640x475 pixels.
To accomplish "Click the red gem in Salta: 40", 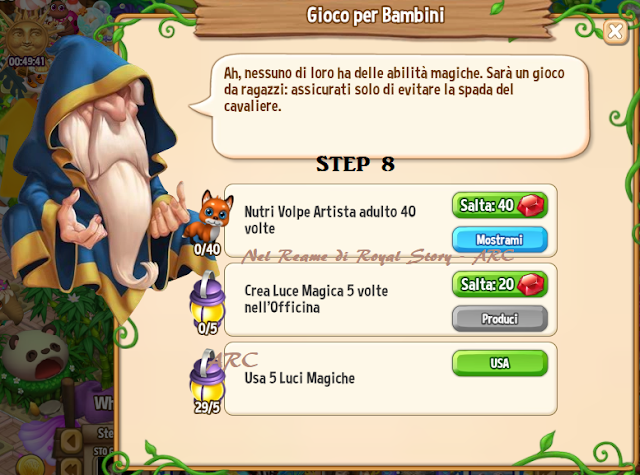I will pos(531,205).
